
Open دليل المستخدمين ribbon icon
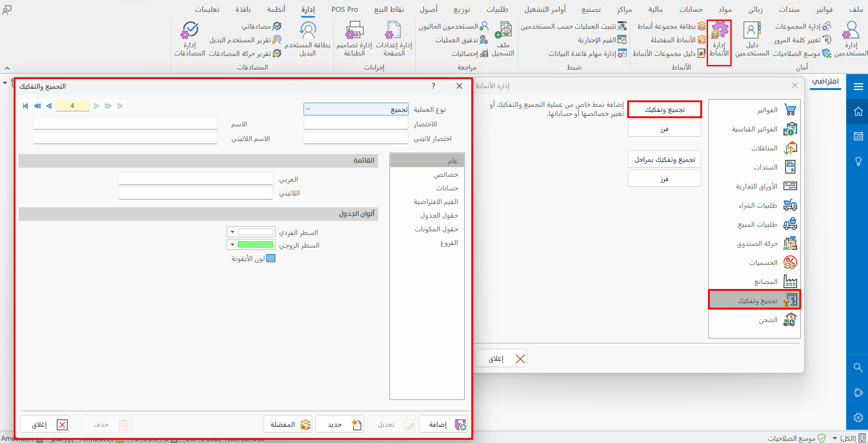752,40
